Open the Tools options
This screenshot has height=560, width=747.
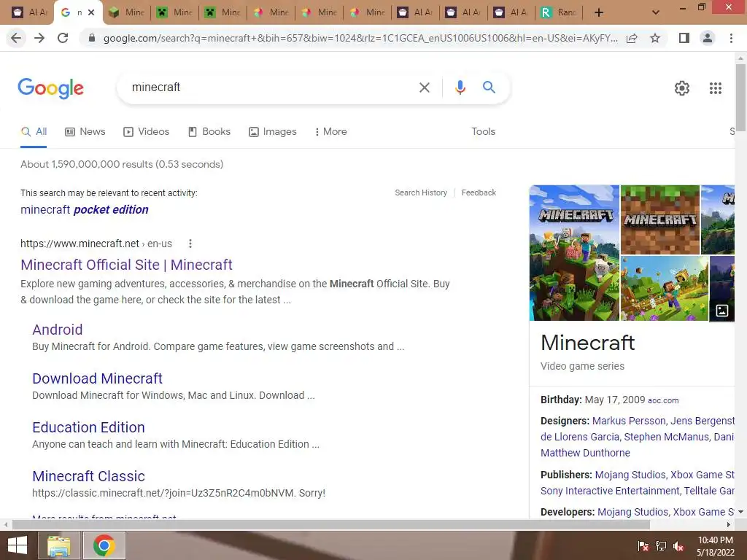point(483,132)
